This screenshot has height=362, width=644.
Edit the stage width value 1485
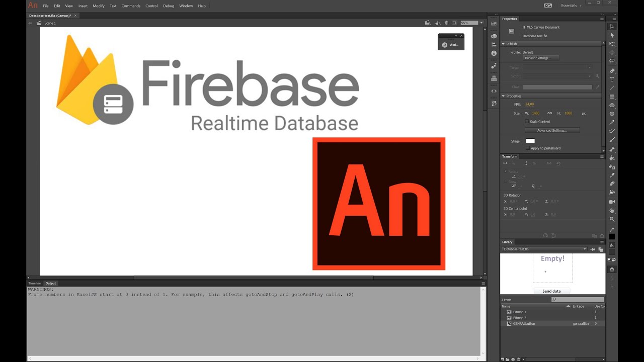tap(536, 113)
